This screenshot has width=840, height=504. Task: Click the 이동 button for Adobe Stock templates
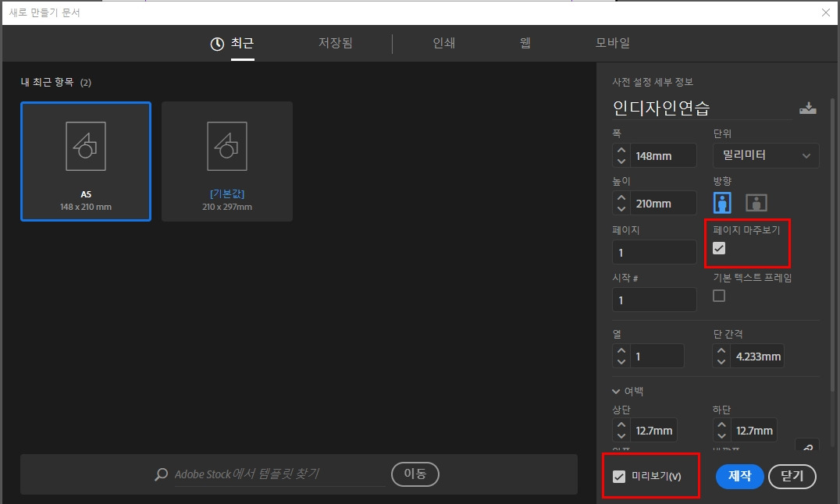[415, 474]
